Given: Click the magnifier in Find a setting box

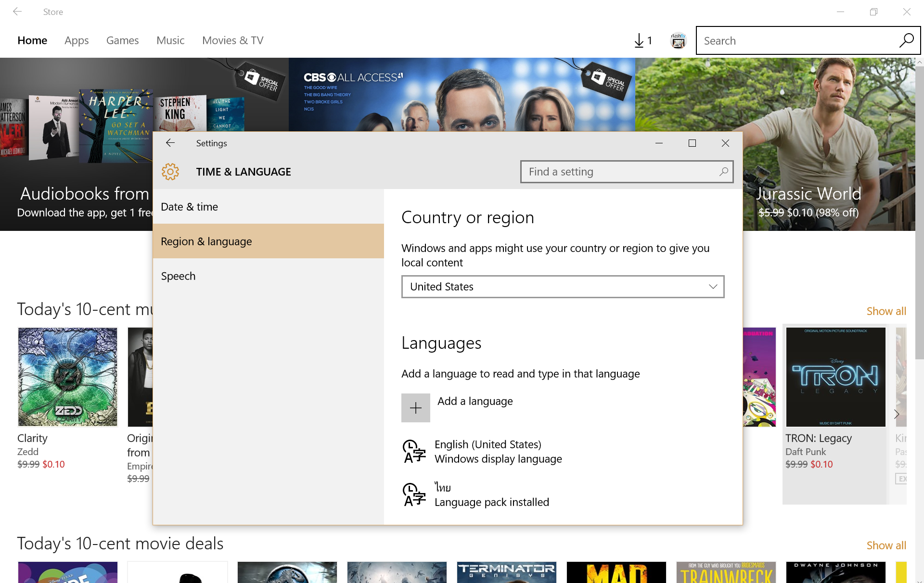Looking at the screenshot, I should tap(723, 172).
